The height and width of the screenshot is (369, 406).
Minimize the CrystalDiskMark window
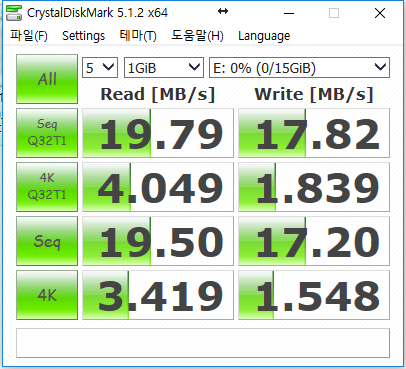pyautogui.click(x=289, y=13)
